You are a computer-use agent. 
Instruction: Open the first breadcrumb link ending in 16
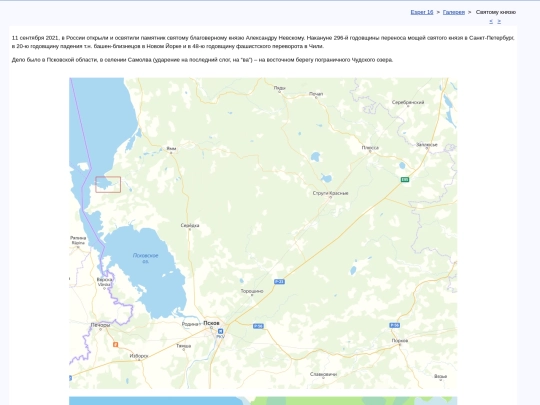point(422,12)
